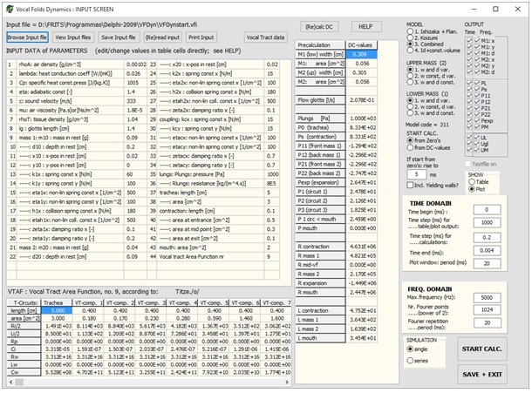Click rhoA air density value 0.00102

click(x=136, y=64)
